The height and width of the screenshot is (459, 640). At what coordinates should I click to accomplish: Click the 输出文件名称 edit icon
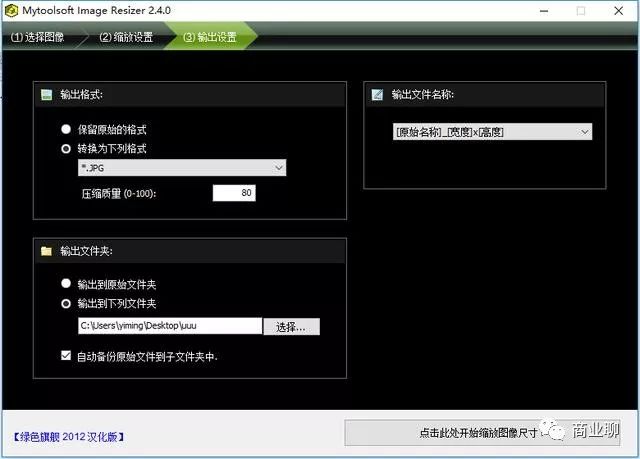(x=377, y=95)
